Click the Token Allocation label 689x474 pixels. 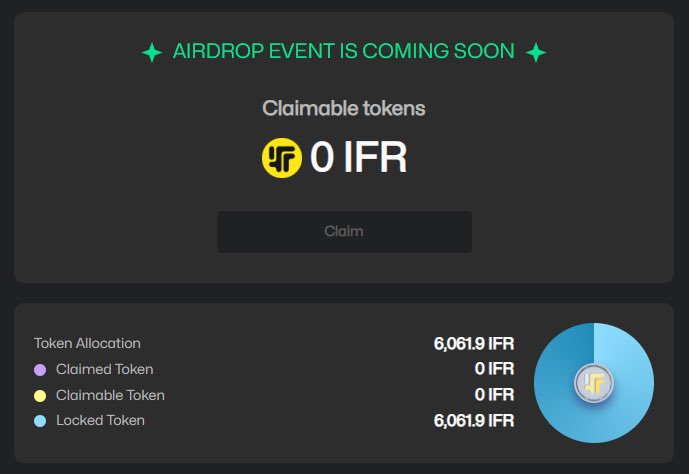pyautogui.click(x=87, y=343)
